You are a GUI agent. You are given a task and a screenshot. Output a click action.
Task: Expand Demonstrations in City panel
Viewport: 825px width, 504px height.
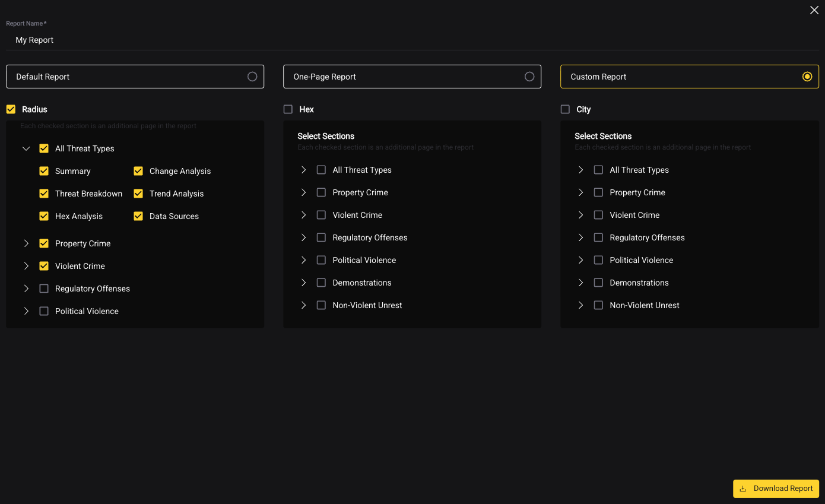pyautogui.click(x=580, y=283)
